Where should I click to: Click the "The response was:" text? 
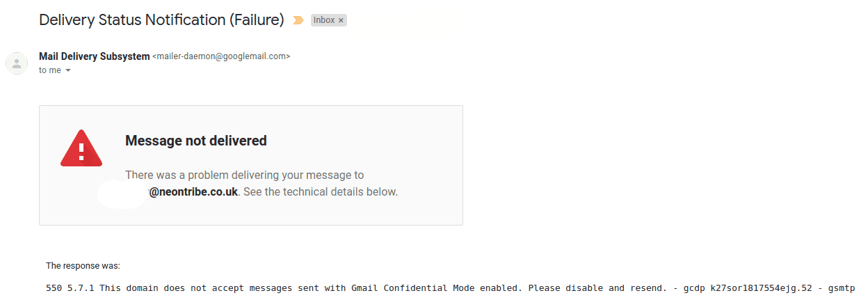(83, 265)
